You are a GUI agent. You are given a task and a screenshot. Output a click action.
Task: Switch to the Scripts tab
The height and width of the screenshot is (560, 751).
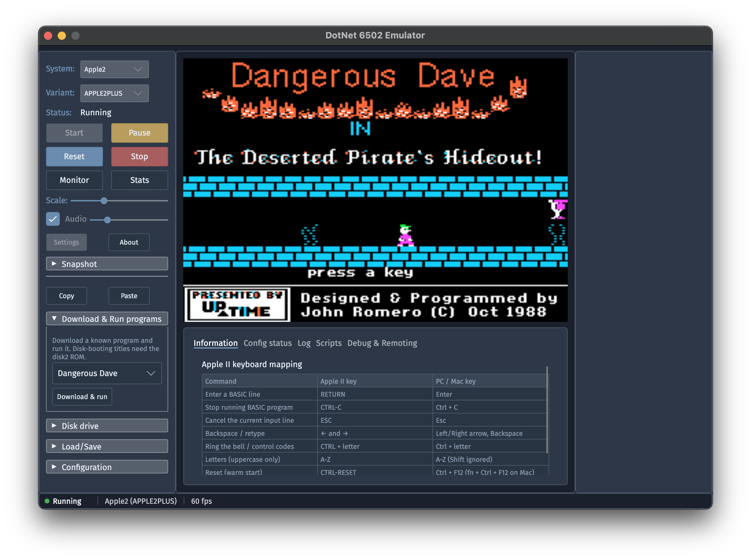328,343
